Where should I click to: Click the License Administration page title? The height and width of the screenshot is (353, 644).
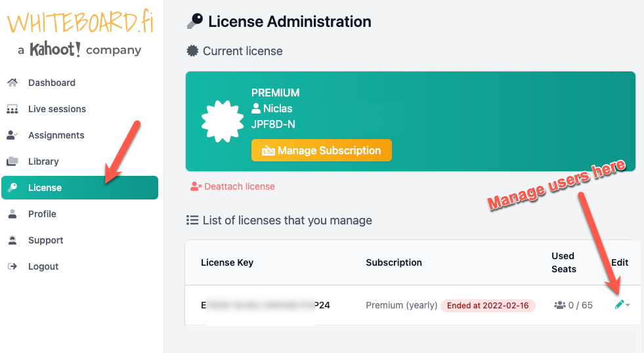pyautogui.click(x=290, y=22)
